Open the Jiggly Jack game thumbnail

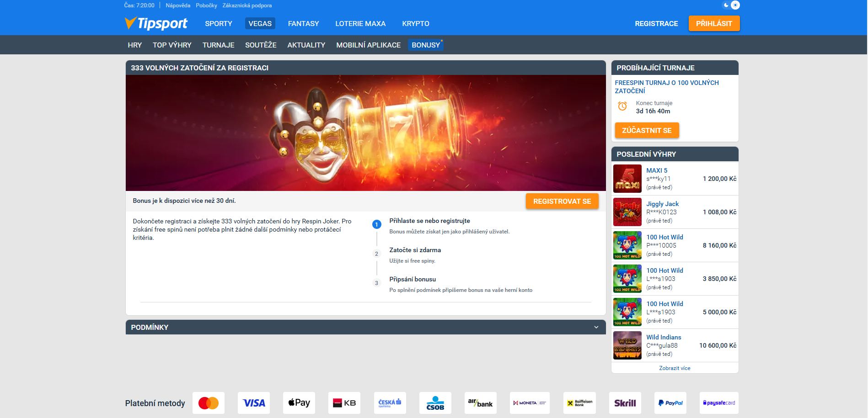627,212
